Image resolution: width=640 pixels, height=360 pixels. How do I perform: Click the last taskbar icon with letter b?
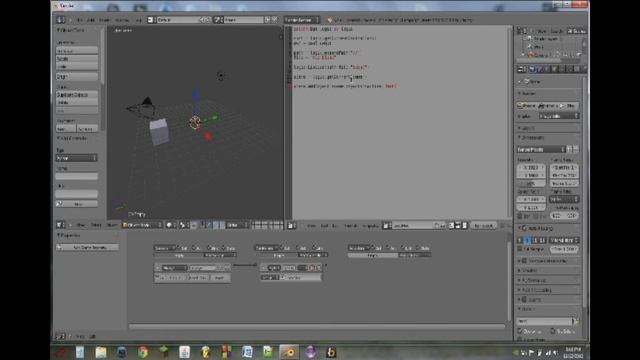coord(331,352)
